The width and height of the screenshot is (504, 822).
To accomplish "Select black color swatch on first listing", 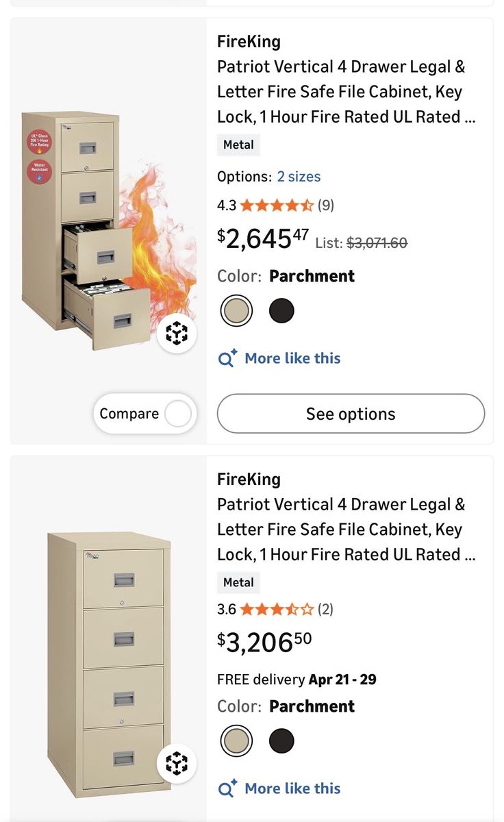I will click(x=281, y=310).
